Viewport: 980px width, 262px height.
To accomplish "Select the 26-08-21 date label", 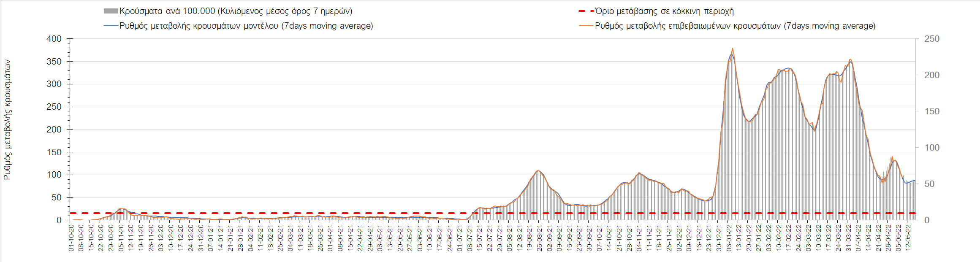I will (540, 238).
